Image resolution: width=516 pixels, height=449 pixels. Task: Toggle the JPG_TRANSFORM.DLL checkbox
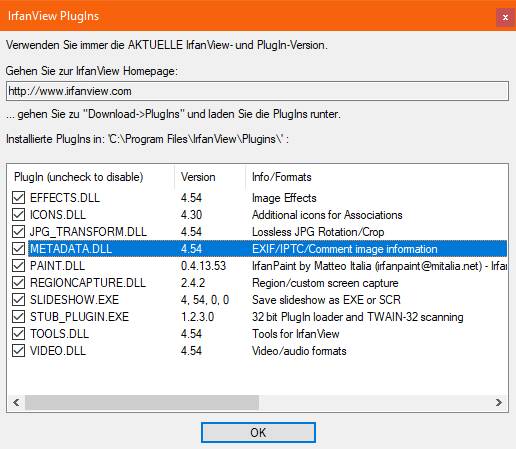18,232
